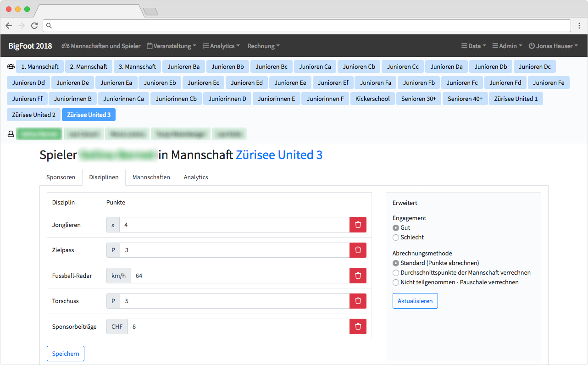The height and width of the screenshot is (365, 588).
Task: Select the Junioren Dd team
Action: (28, 83)
